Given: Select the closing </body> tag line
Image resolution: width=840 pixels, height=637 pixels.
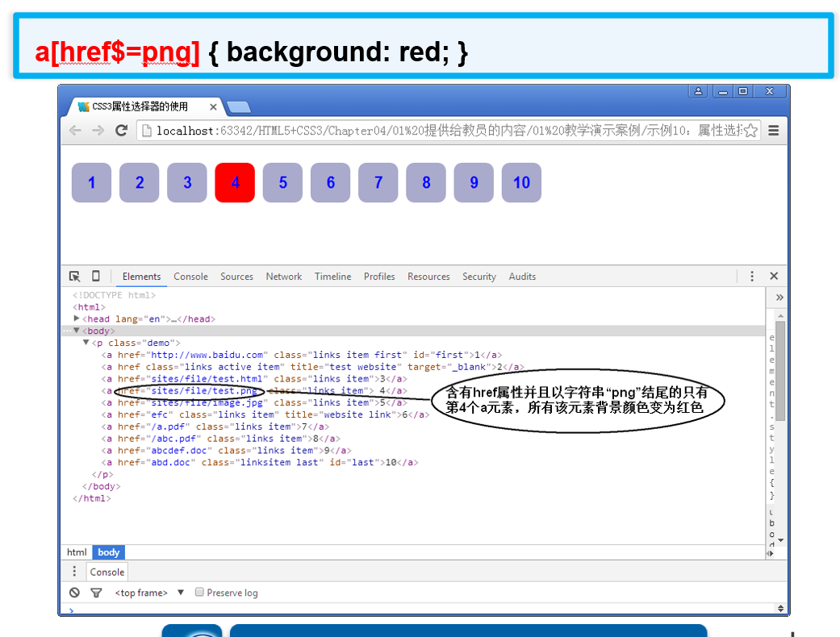Looking at the screenshot, I should coord(101,486).
